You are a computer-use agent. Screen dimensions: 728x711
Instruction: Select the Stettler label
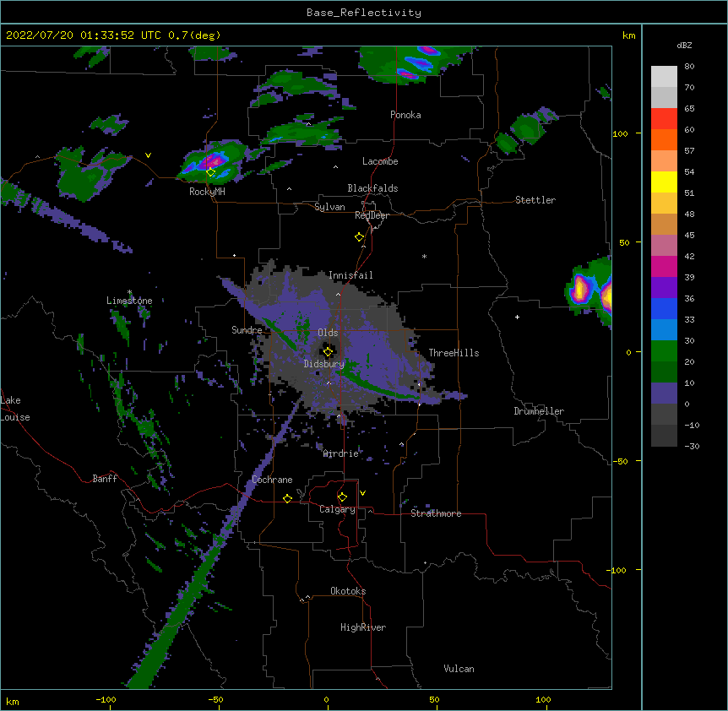pyautogui.click(x=535, y=200)
